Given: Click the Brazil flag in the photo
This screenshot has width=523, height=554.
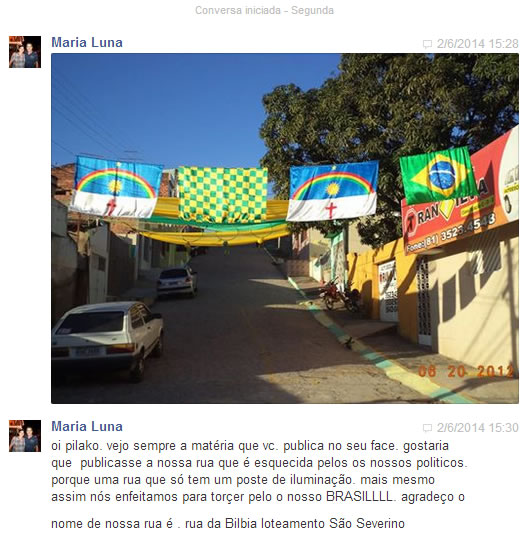Looking at the screenshot, I should [437, 176].
